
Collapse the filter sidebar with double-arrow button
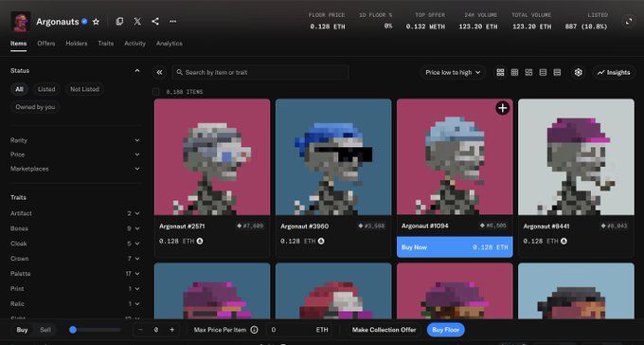point(159,72)
